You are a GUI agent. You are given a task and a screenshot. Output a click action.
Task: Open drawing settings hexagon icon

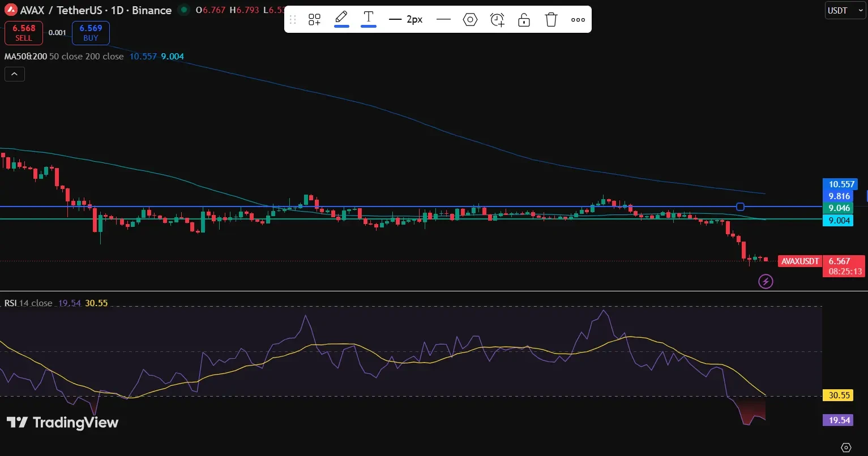pyautogui.click(x=470, y=20)
